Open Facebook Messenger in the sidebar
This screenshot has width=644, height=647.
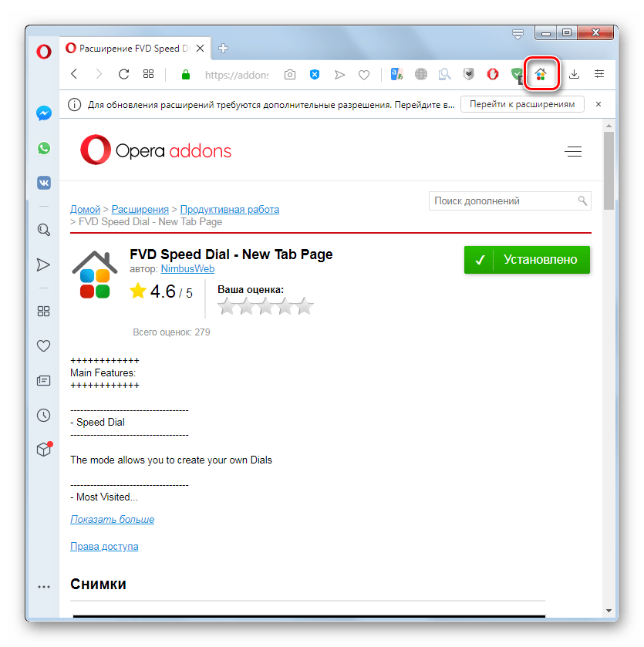click(x=44, y=113)
